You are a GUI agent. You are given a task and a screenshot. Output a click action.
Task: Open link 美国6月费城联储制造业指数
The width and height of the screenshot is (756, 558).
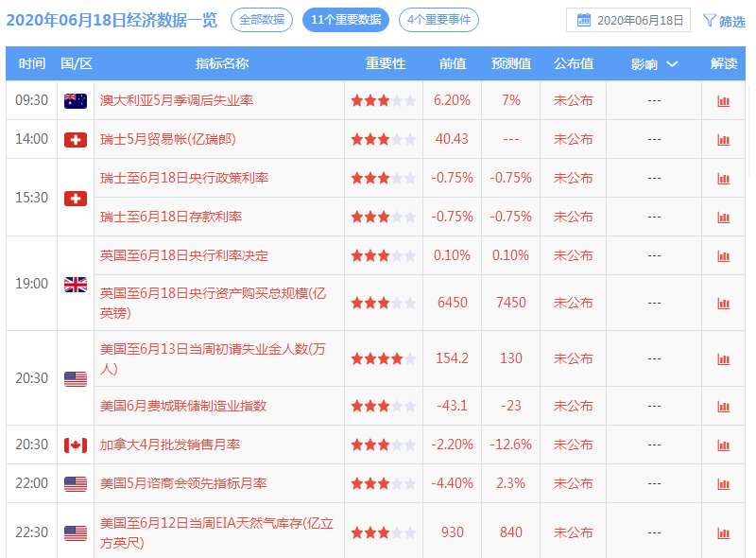pyautogui.click(x=183, y=406)
